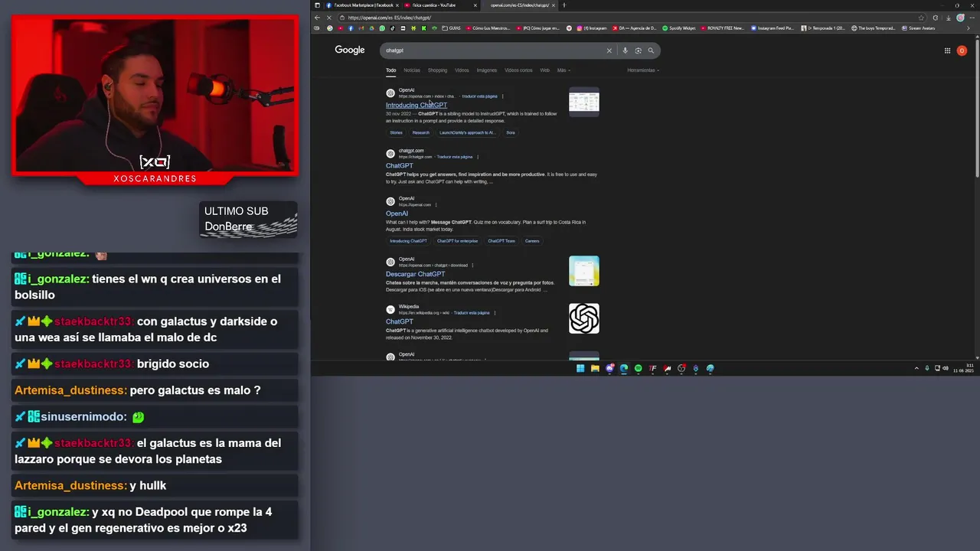This screenshot has width=980, height=551.
Task: Open the Introducing ChatGPT result thumbnail
Action: point(584,102)
